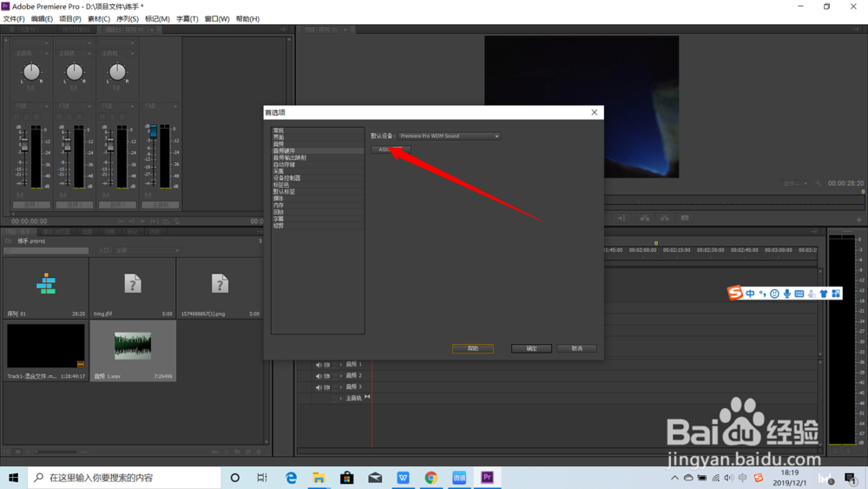This screenshot has height=489, width=868.
Task: Open the 字幕(T) menu
Action: (x=187, y=19)
